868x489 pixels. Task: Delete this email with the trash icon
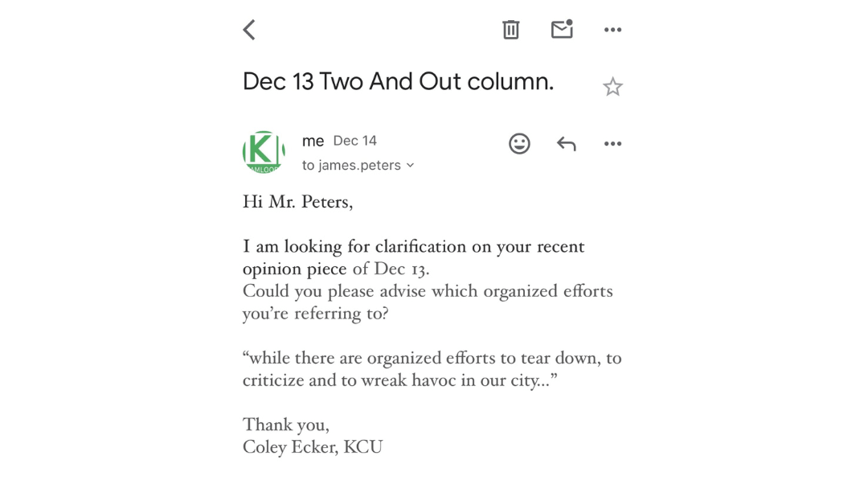[511, 30]
